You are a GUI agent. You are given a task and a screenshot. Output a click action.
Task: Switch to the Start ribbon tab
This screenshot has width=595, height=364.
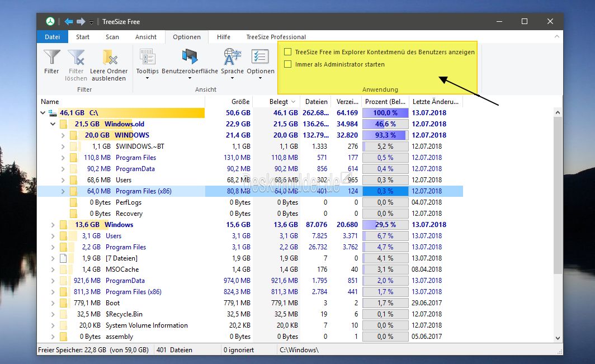point(83,37)
